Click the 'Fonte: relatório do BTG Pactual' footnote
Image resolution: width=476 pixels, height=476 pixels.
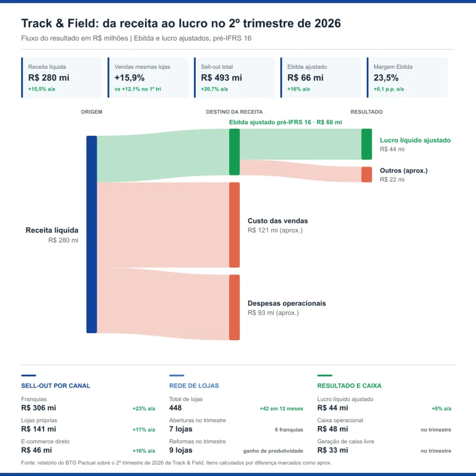176,463
